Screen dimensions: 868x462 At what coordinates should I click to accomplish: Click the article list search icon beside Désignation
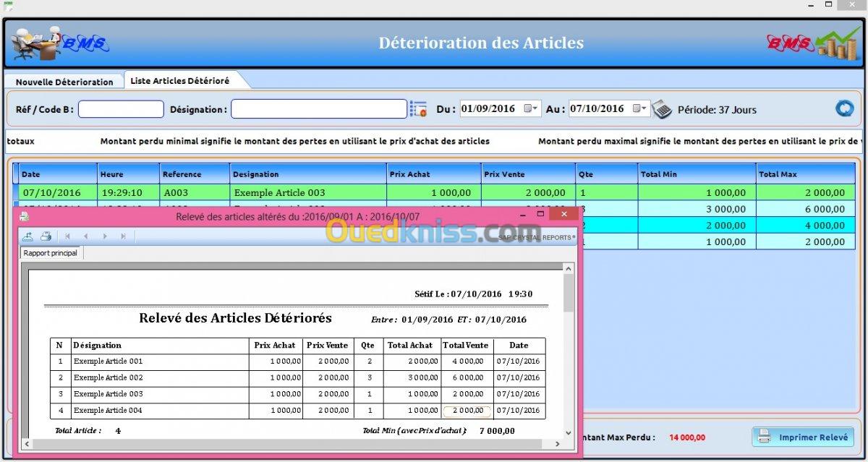[418, 109]
